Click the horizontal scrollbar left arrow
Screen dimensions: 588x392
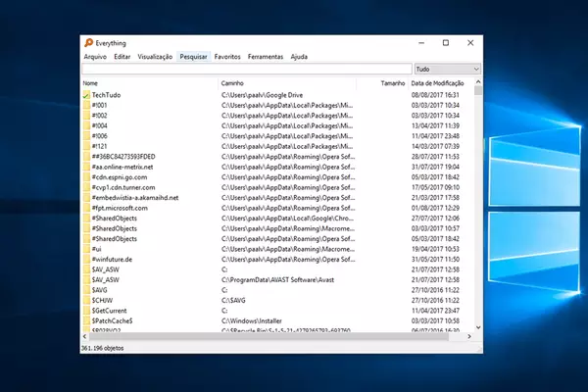click(x=84, y=336)
